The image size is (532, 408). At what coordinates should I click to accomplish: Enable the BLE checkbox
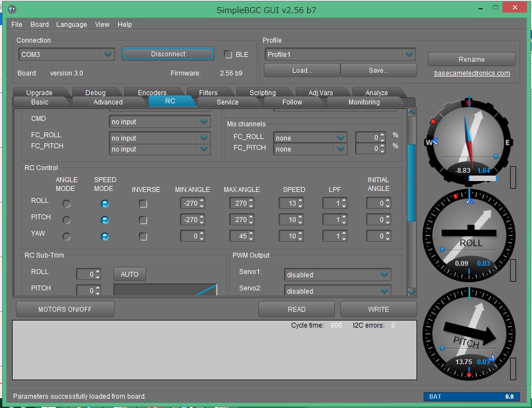(x=228, y=55)
